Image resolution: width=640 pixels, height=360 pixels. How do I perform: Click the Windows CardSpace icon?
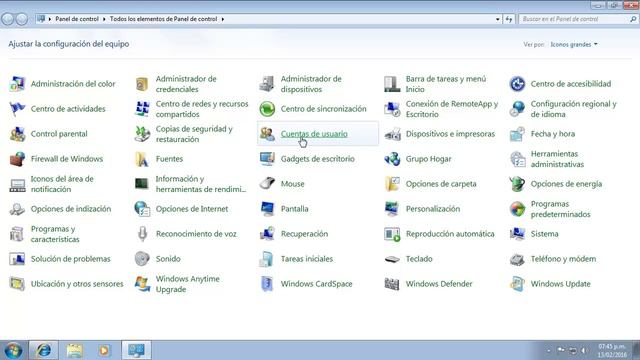pos(267,284)
